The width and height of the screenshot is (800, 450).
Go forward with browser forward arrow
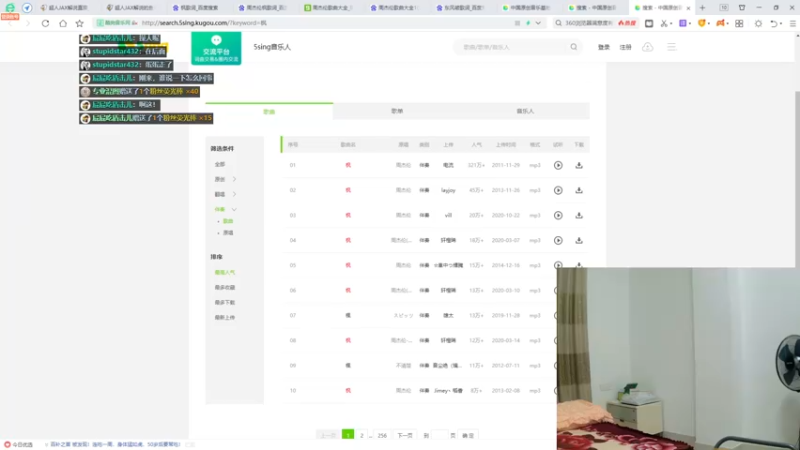(x=28, y=23)
